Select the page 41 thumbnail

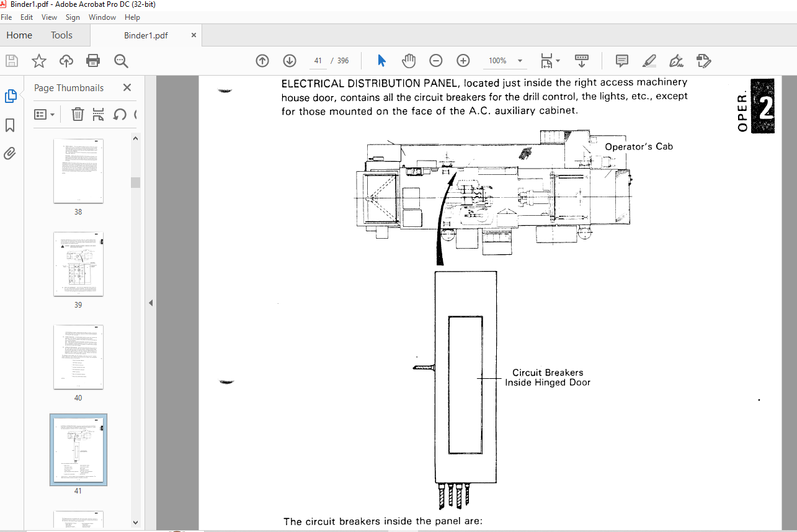click(78, 450)
